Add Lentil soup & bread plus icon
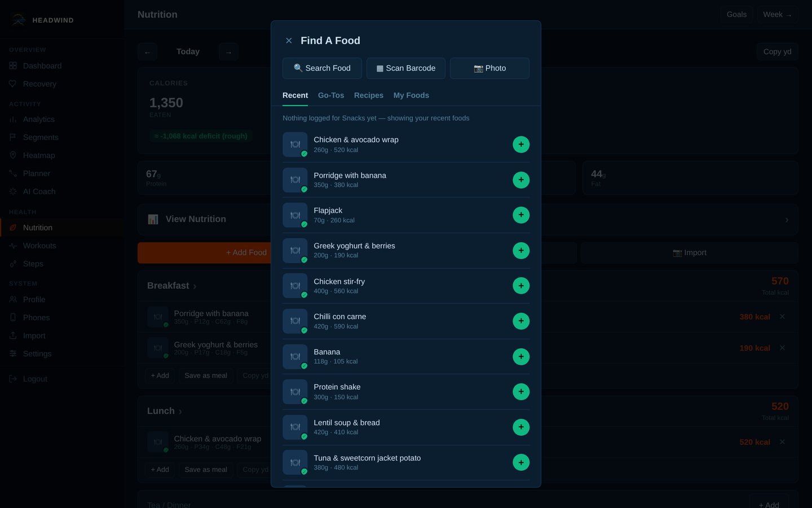 (x=521, y=427)
